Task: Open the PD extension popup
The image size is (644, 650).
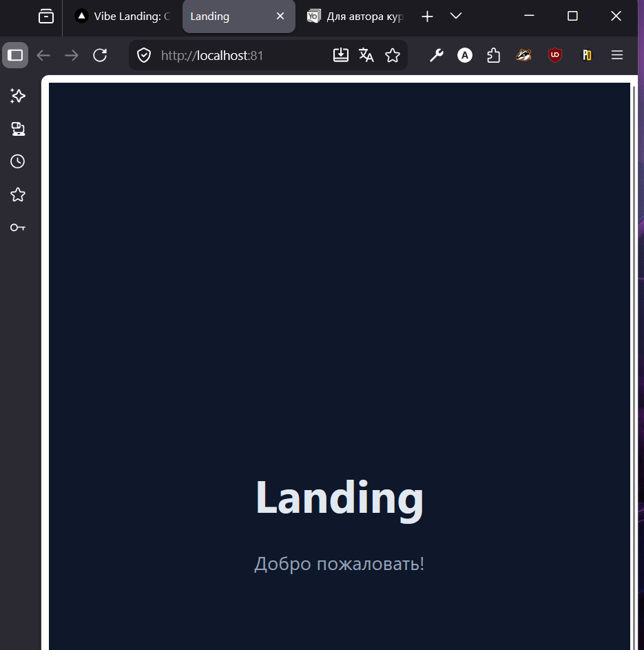Action: (x=586, y=55)
